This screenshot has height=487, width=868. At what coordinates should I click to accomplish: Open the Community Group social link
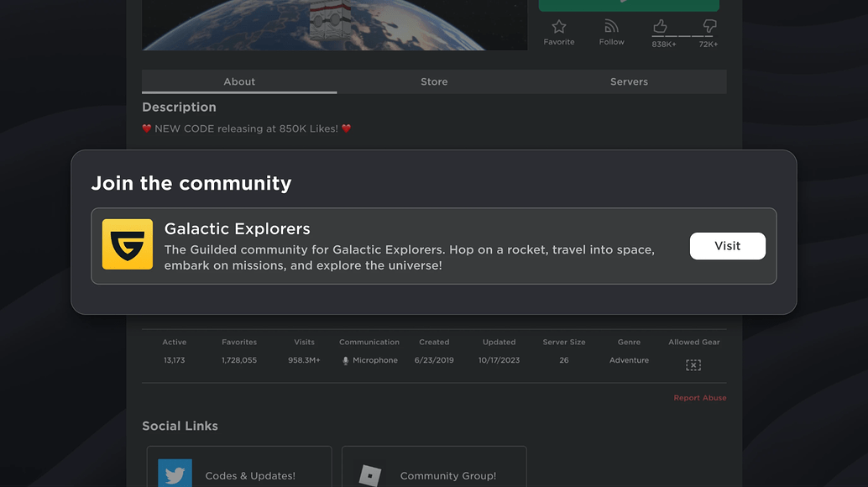[x=448, y=475]
